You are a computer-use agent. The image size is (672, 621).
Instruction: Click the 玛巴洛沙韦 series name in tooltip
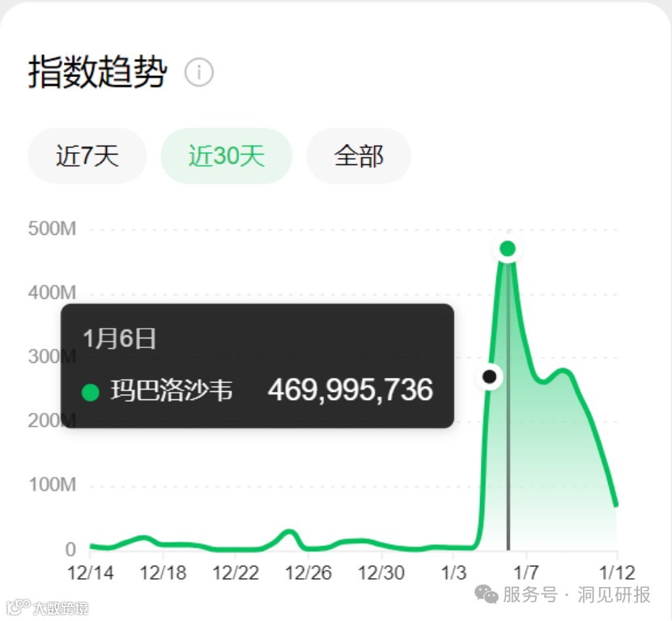click(172, 390)
